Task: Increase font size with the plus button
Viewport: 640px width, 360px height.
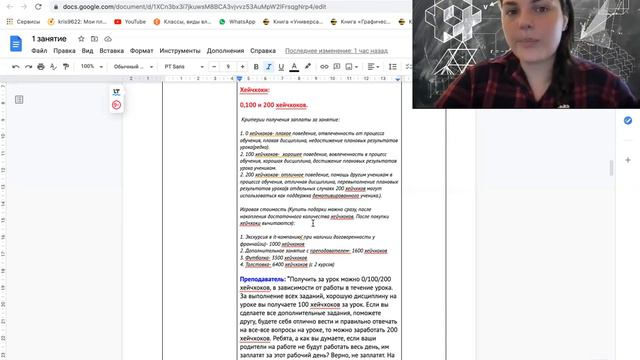Action: [242, 67]
